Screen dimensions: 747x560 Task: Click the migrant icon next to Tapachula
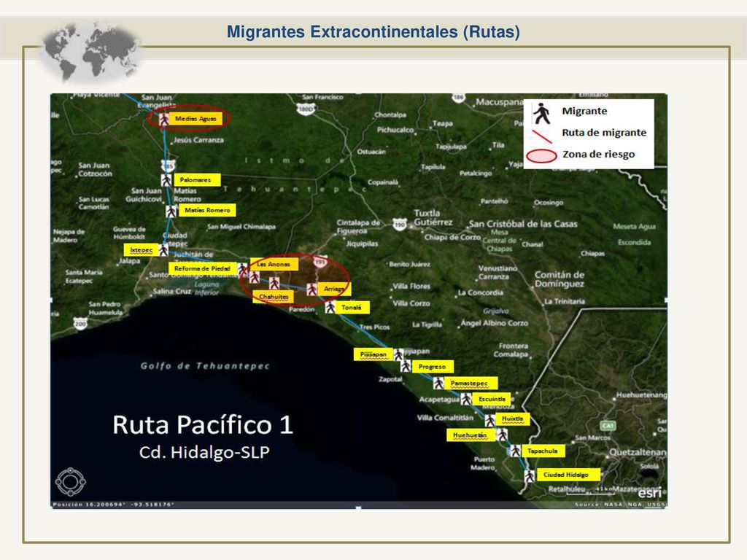pyautogui.click(x=516, y=451)
